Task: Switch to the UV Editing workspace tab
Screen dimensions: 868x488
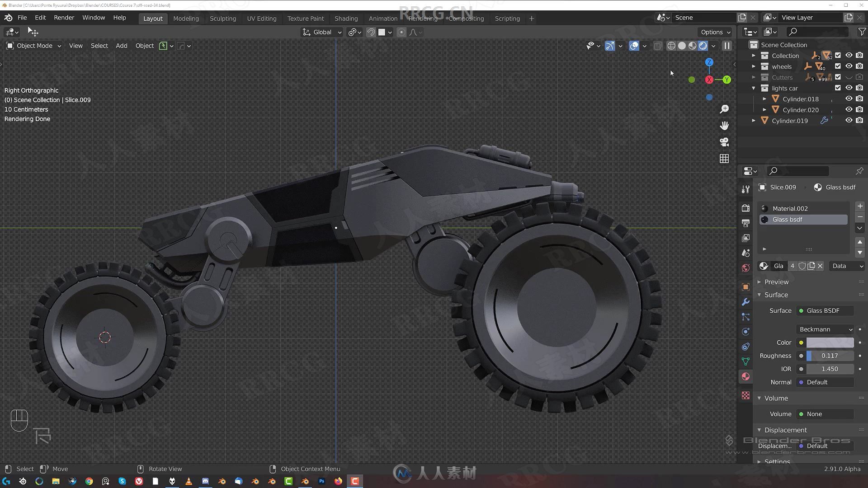Action: click(262, 19)
